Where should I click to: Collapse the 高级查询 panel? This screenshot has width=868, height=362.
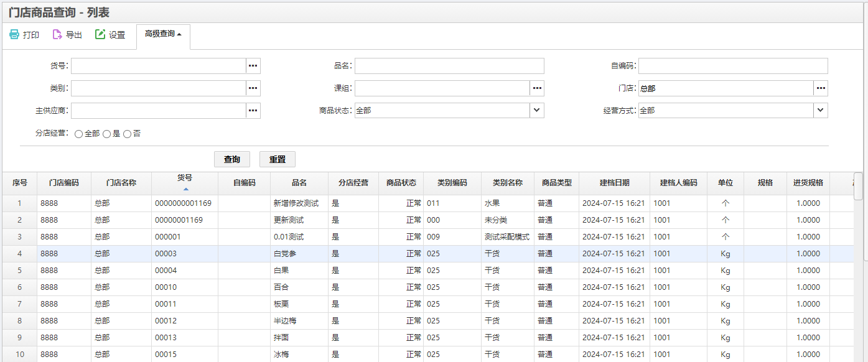pos(163,34)
